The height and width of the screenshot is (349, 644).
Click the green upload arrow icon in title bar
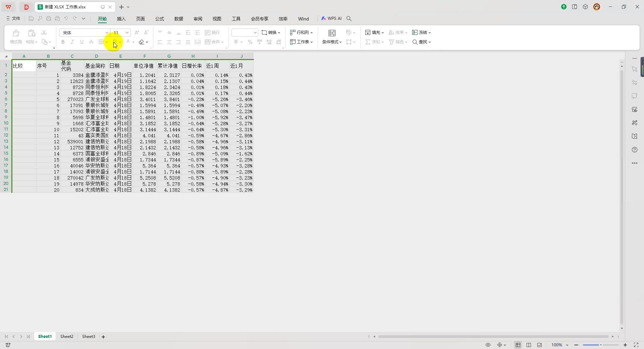(x=564, y=7)
